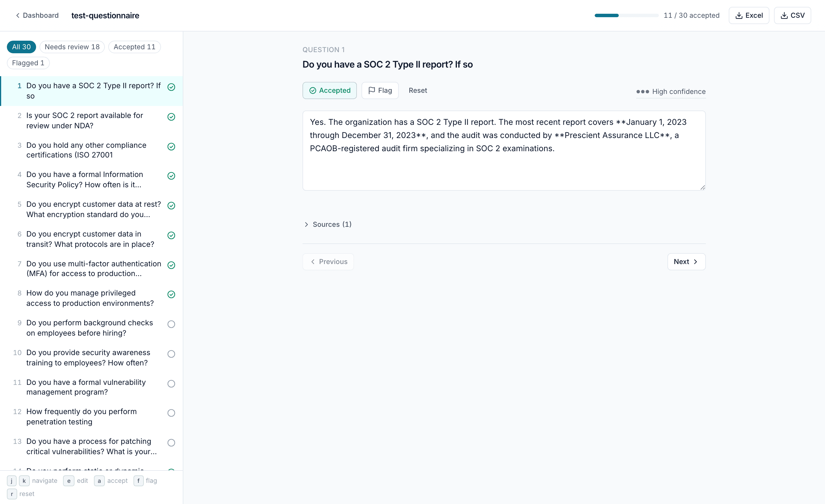Open question 12 about penetration testing

click(91, 416)
